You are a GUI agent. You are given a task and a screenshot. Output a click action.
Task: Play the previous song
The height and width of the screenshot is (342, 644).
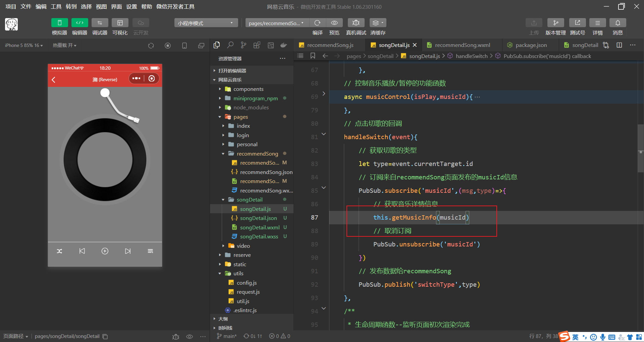(x=82, y=251)
